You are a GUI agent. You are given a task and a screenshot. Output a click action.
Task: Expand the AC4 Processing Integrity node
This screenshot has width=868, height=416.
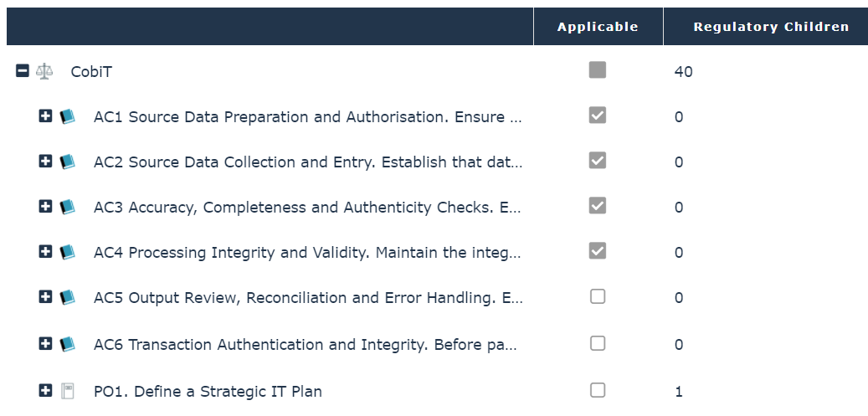46,252
